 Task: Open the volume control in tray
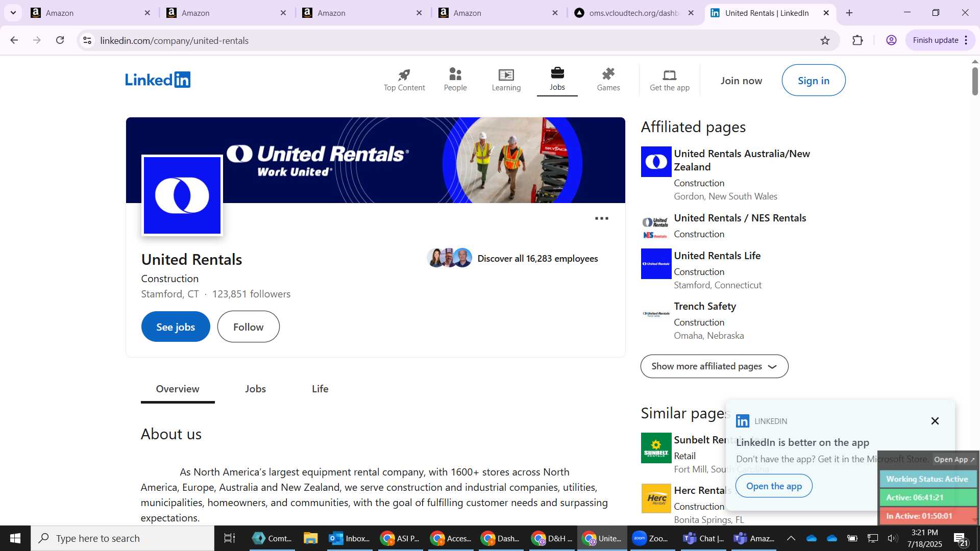[892, 538]
